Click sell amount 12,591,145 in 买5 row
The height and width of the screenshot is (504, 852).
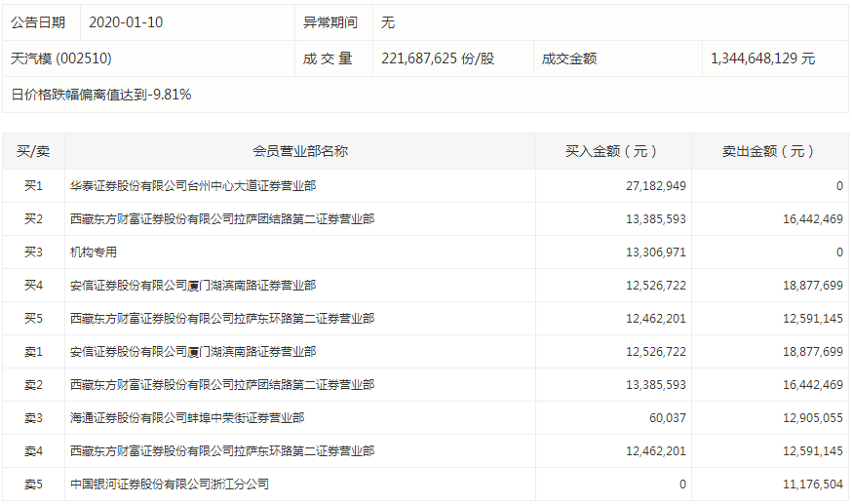(813, 318)
